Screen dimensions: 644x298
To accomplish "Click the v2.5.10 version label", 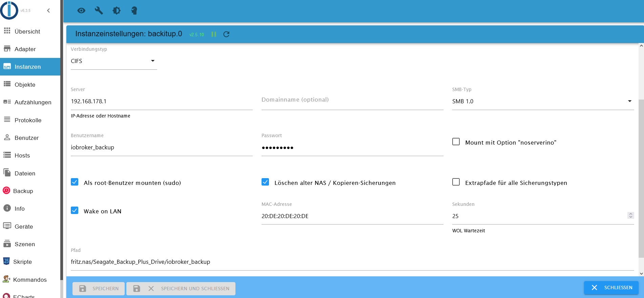I will coord(197,35).
